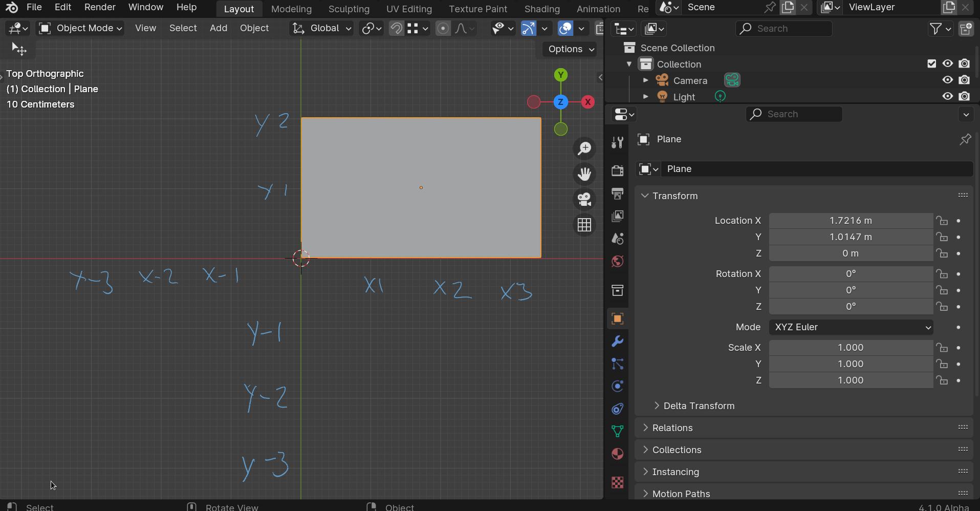This screenshot has height=511, width=980.
Task: Switch to the UV Editing tab
Action: point(409,9)
